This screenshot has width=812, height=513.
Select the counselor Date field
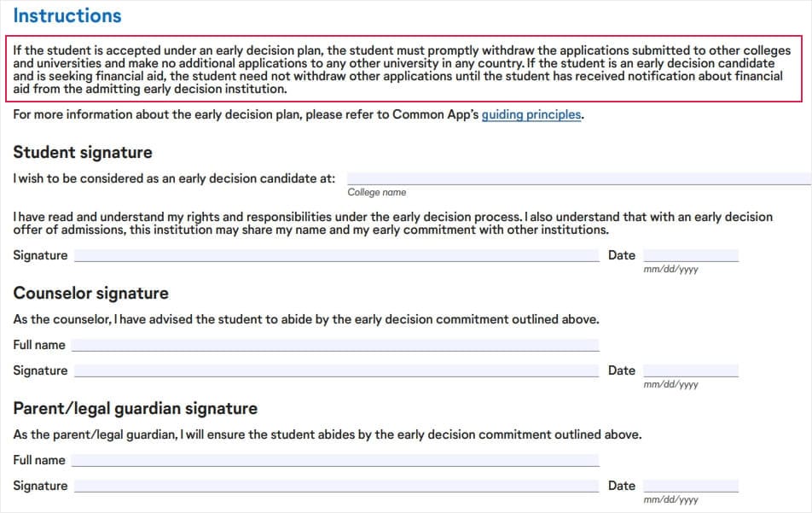690,370
